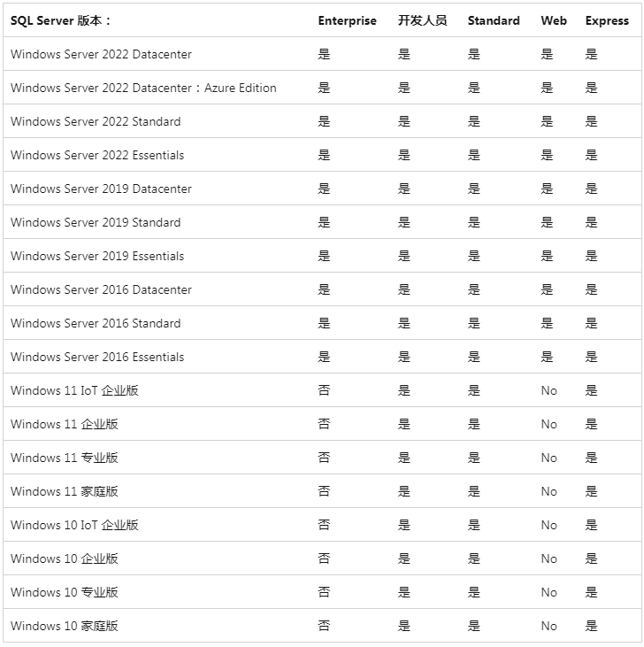This screenshot has width=644, height=647.
Task: Click Web '是' in Windows Server 2016 Standard row
Action: 547,323
